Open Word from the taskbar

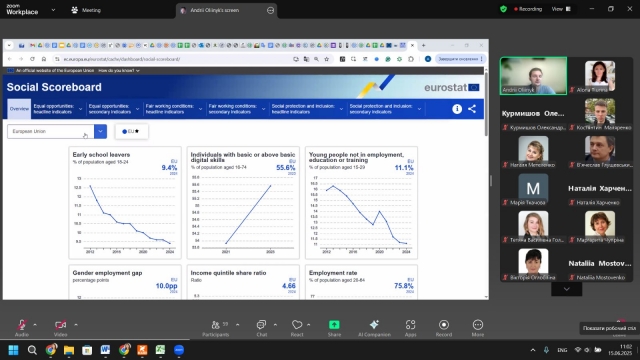[105, 350]
